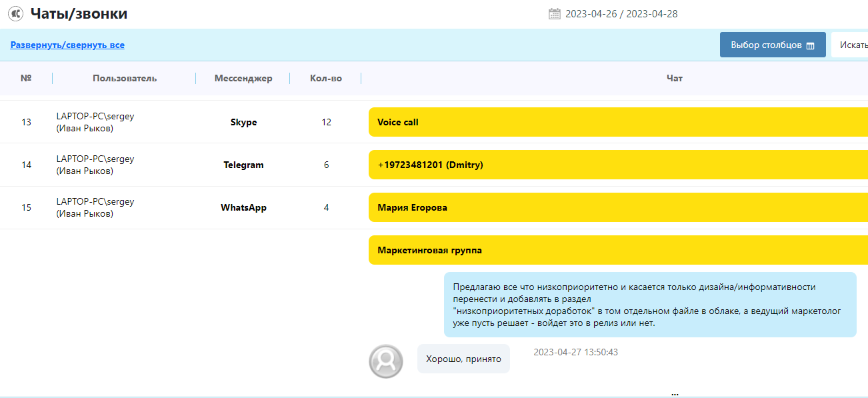Sort by the Кол-во column header

point(326,79)
